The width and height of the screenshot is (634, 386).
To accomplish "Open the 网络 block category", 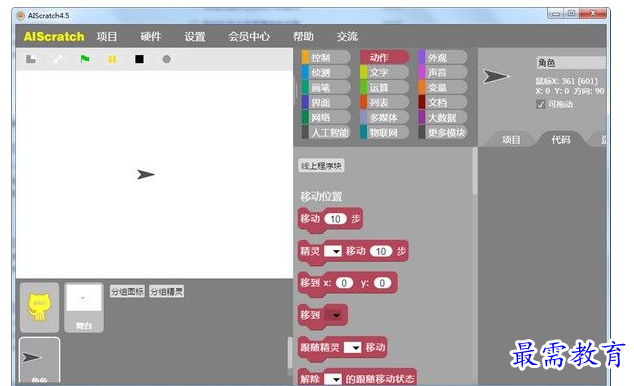I will (x=326, y=117).
